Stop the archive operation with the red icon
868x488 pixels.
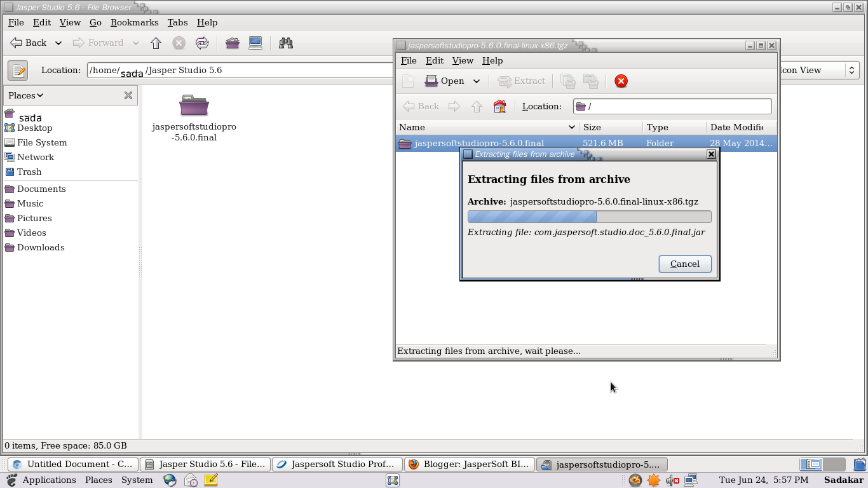click(621, 81)
